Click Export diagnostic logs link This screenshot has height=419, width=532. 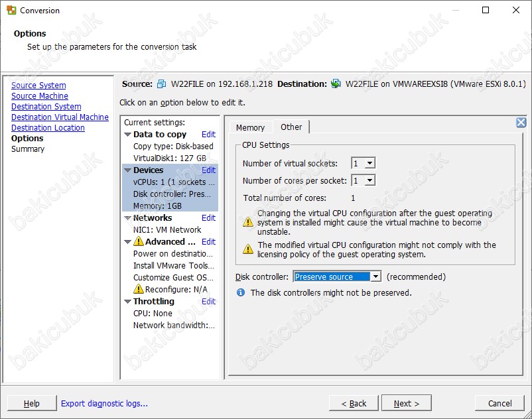(x=104, y=403)
